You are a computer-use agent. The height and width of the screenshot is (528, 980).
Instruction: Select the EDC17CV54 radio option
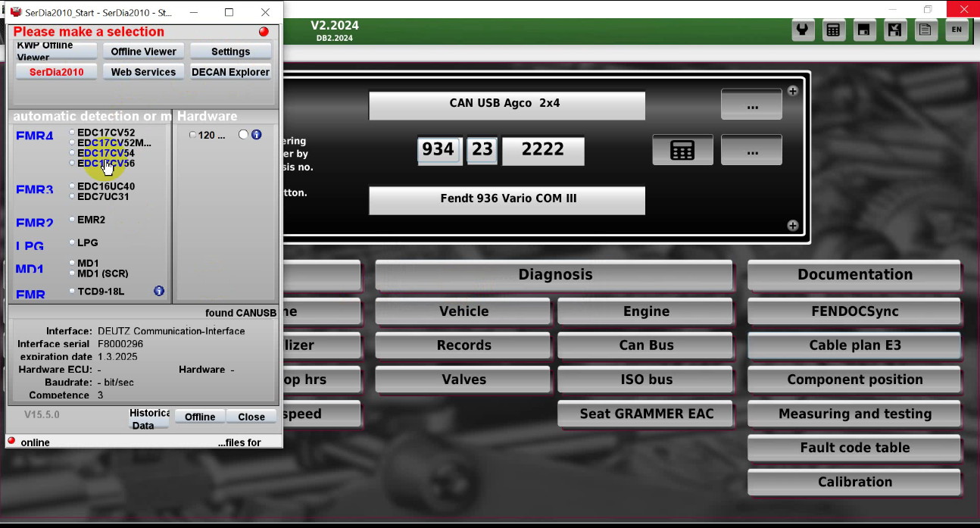tap(72, 153)
